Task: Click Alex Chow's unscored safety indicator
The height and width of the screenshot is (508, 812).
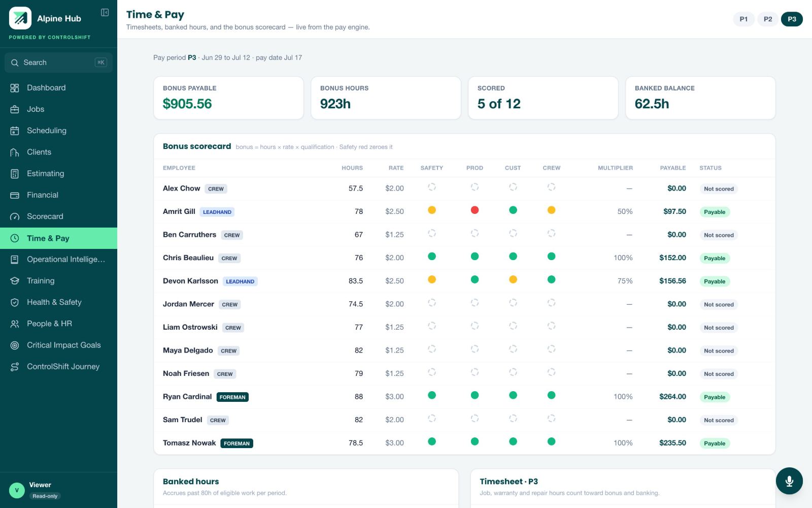Action: click(432, 187)
